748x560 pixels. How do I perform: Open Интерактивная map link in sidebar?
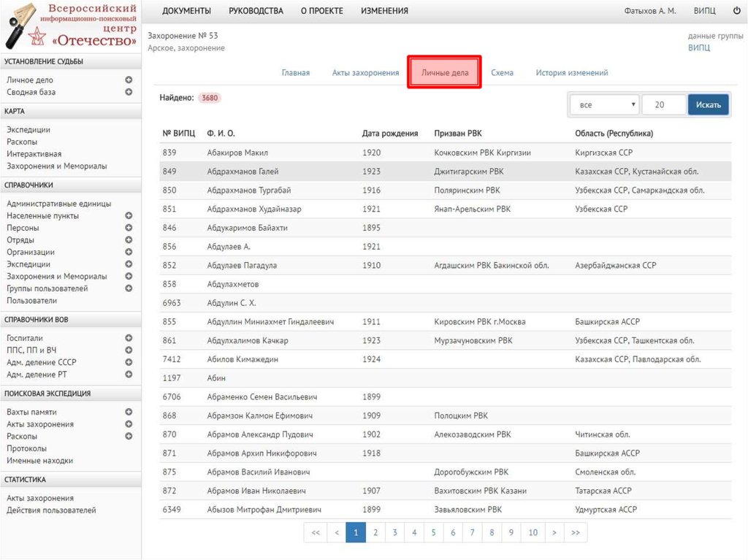34,154
